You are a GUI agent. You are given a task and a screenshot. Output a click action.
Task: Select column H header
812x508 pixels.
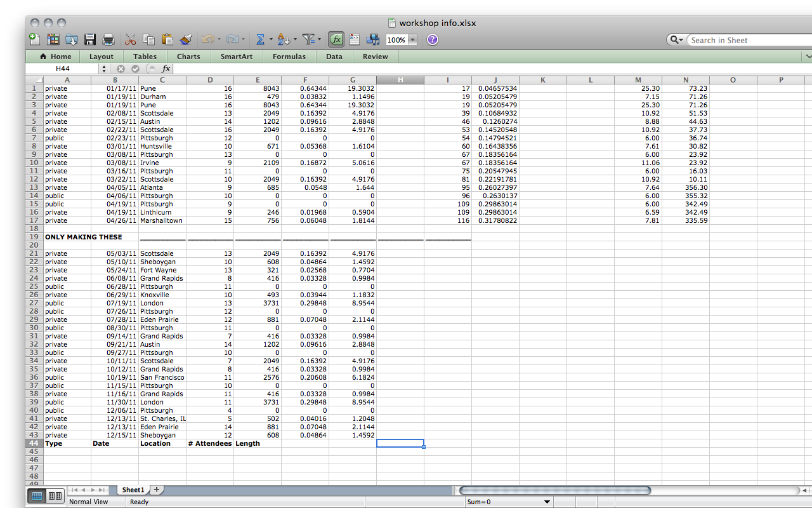pyautogui.click(x=400, y=80)
